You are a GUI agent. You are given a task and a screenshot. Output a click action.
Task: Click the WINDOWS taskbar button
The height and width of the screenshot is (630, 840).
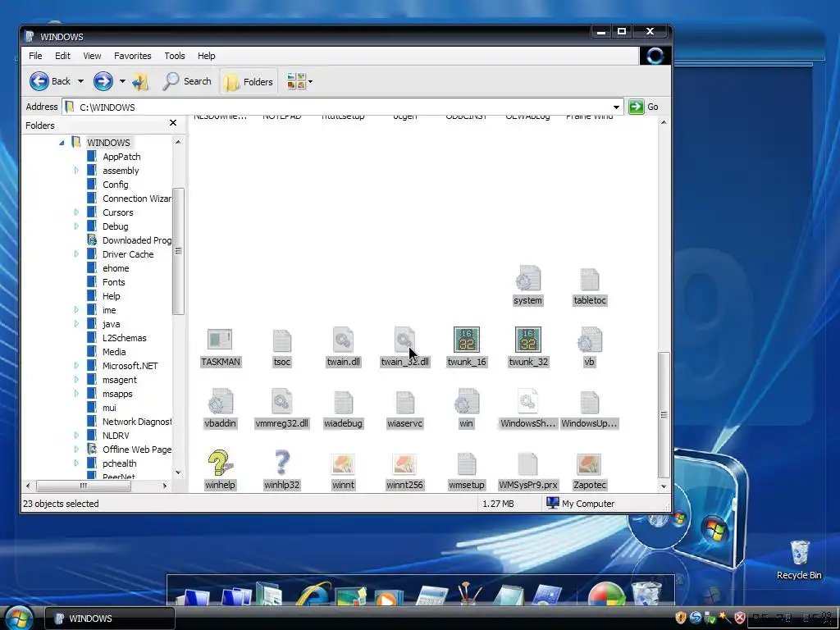pyautogui.click(x=110, y=619)
